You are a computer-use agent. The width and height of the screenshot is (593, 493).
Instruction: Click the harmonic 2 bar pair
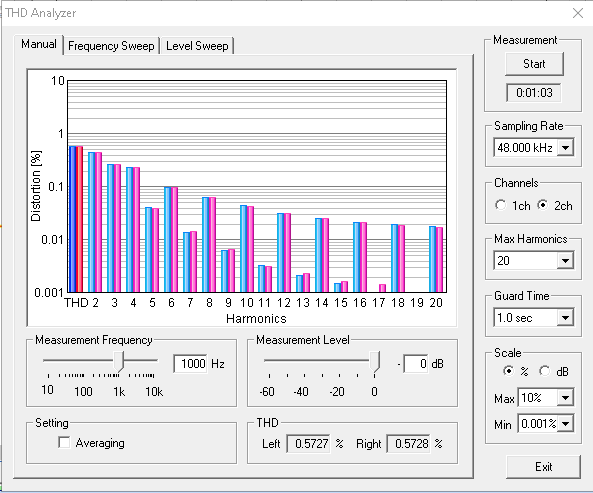point(95,222)
